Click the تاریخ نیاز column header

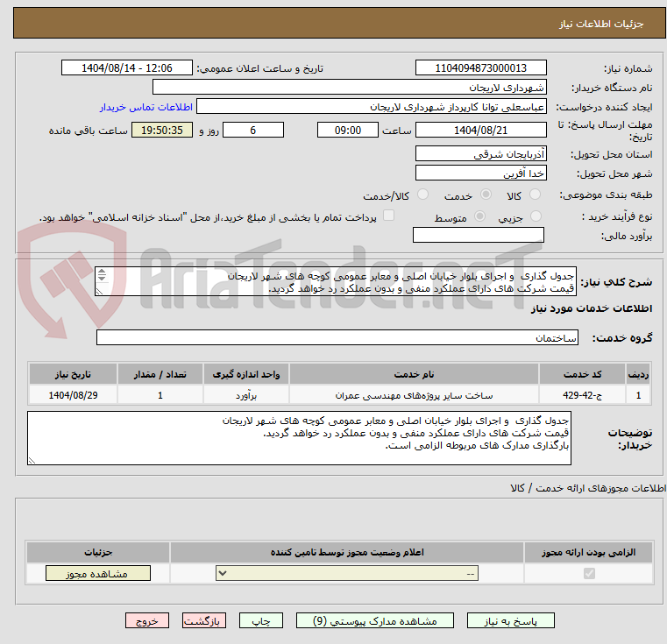tap(73, 374)
